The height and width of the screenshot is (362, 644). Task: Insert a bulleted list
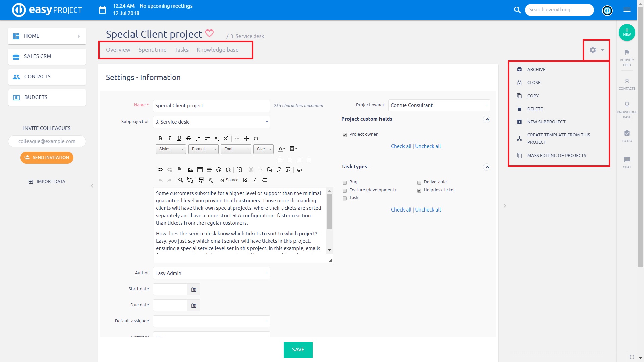(207, 138)
